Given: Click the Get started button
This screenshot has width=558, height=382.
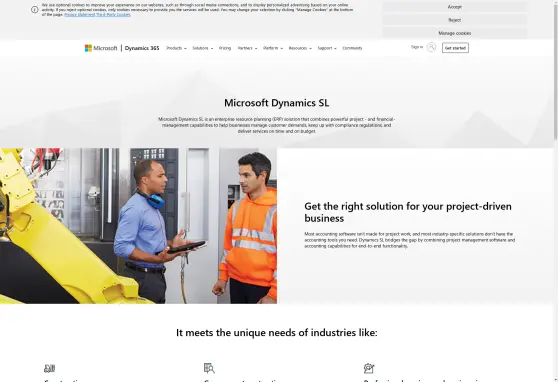Looking at the screenshot, I should click(455, 48).
